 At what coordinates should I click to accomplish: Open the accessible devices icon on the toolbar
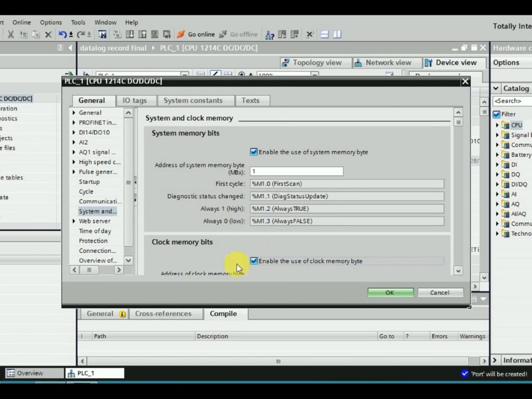(x=270, y=34)
